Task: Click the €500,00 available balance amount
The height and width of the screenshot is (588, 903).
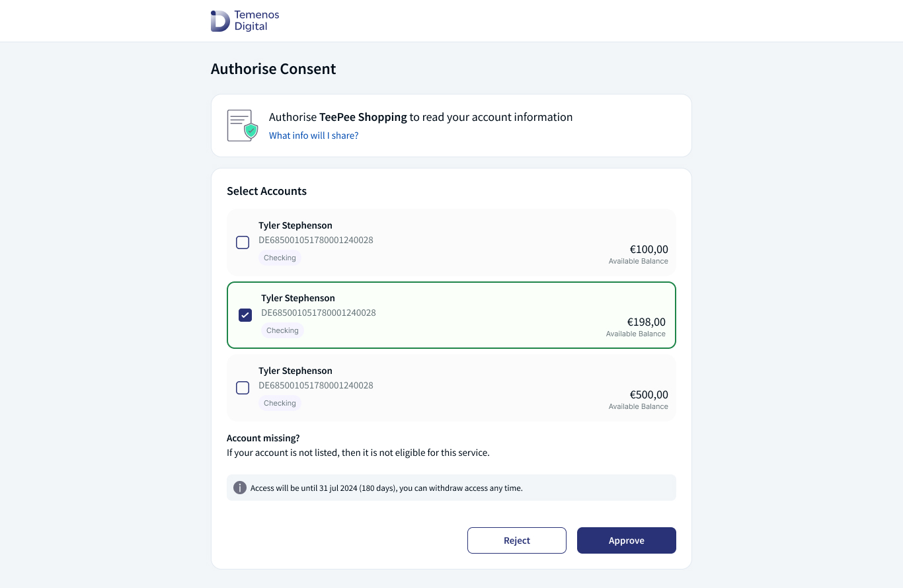Action: (648, 394)
